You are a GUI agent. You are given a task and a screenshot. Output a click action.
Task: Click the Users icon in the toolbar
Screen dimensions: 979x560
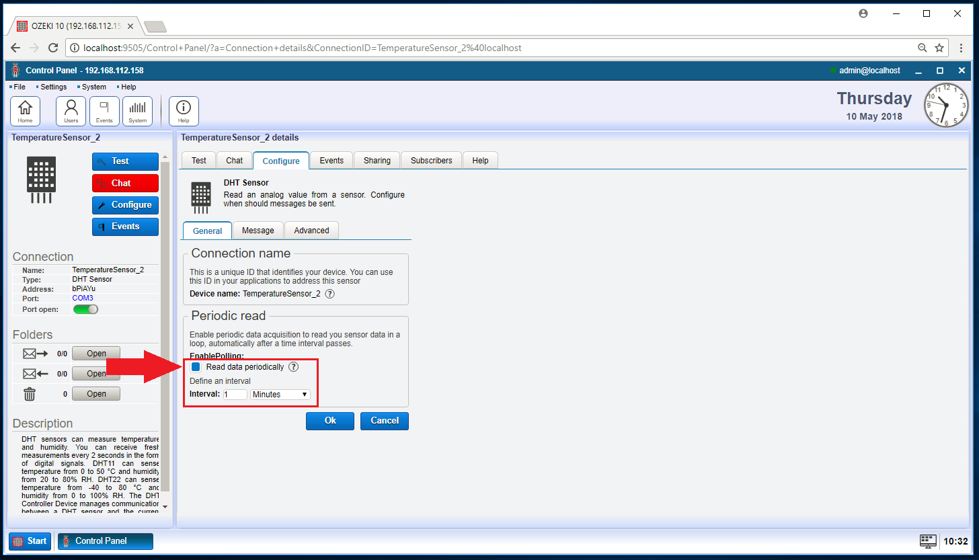tap(71, 110)
